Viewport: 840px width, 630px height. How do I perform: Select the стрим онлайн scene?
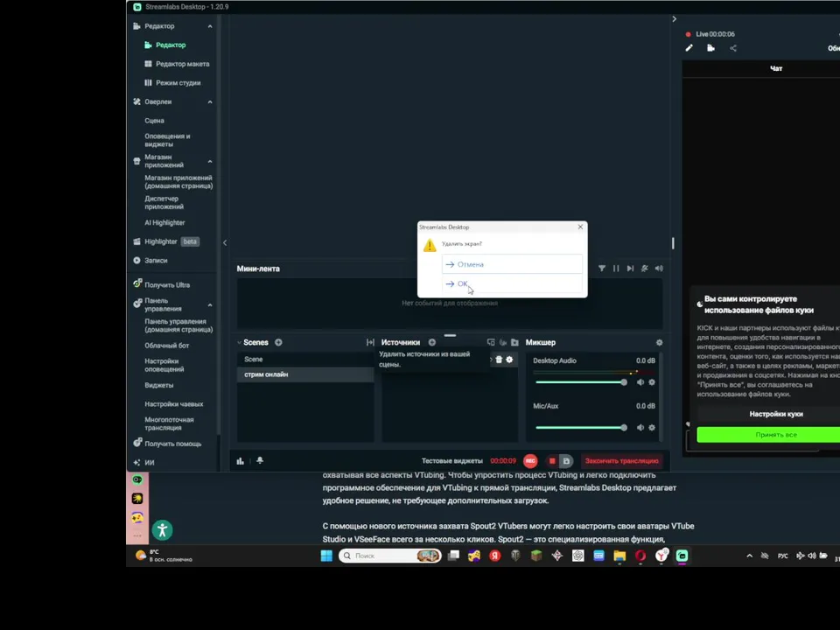tap(305, 374)
